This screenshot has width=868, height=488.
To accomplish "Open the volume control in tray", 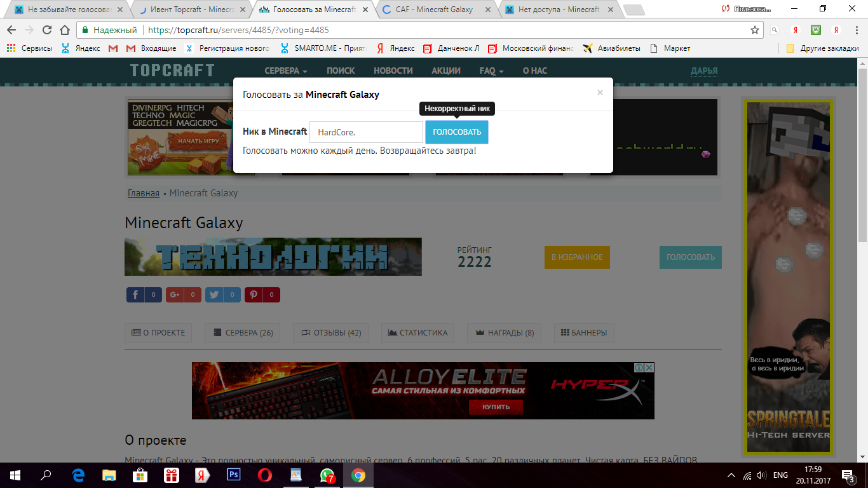I will [761, 475].
